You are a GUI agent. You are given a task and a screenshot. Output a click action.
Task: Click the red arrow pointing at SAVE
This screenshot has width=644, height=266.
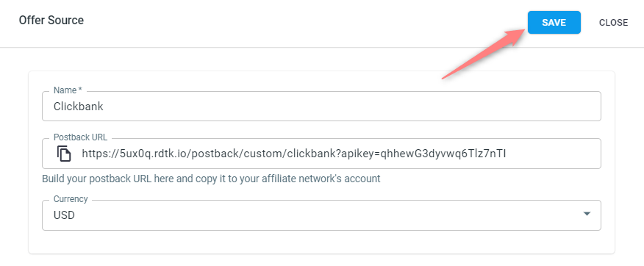coord(484,53)
